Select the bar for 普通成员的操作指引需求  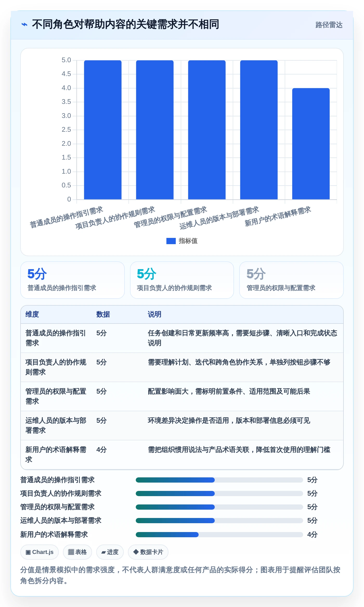(x=103, y=130)
